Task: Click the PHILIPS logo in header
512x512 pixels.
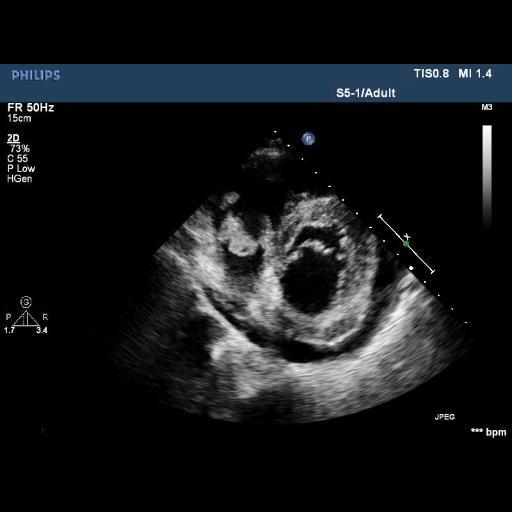Action: [x=36, y=75]
